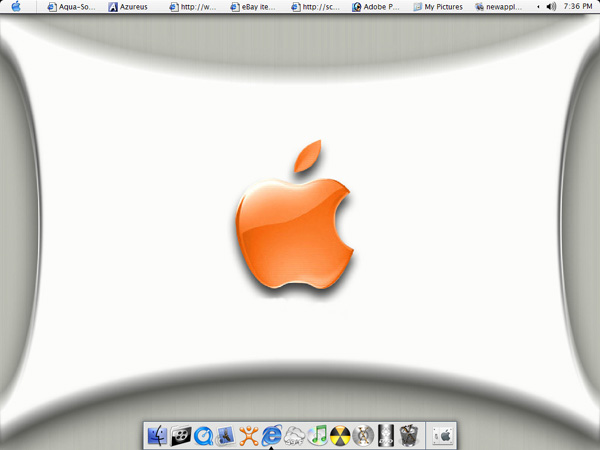The height and width of the screenshot is (450, 600).
Task: Open the Trash in the dock
Action: (409, 435)
